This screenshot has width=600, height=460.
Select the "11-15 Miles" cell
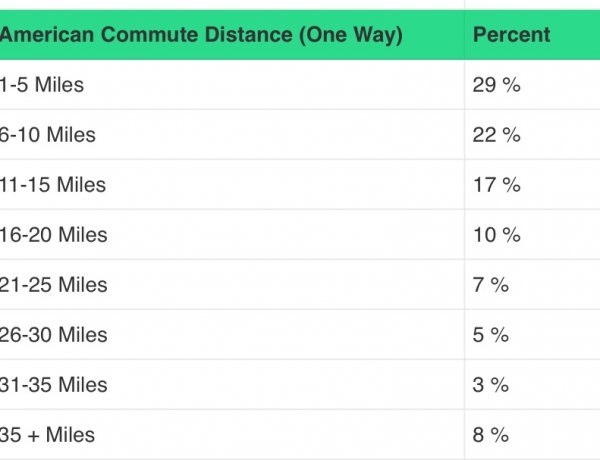coord(53,185)
